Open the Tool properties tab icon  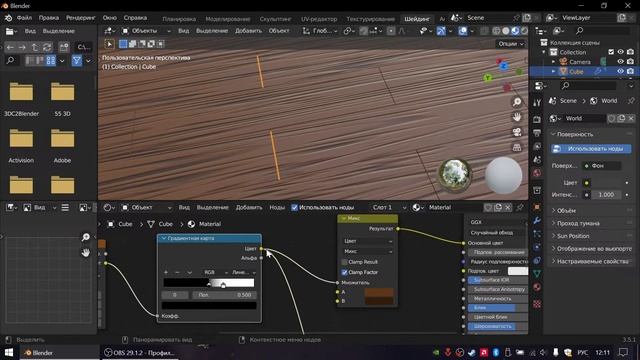pyautogui.click(x=537, y=102)
